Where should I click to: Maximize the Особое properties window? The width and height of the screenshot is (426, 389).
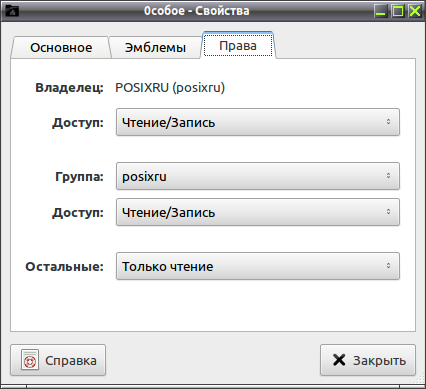(398, 11)
